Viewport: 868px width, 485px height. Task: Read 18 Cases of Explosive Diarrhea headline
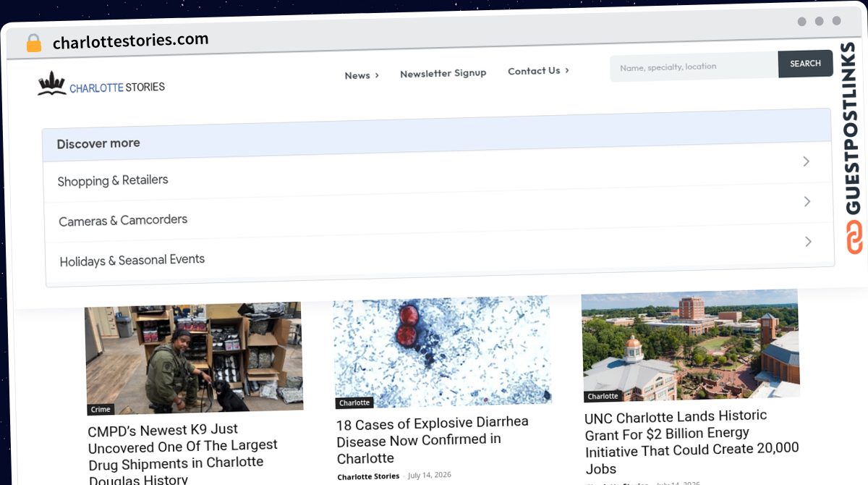pos(433,439)
